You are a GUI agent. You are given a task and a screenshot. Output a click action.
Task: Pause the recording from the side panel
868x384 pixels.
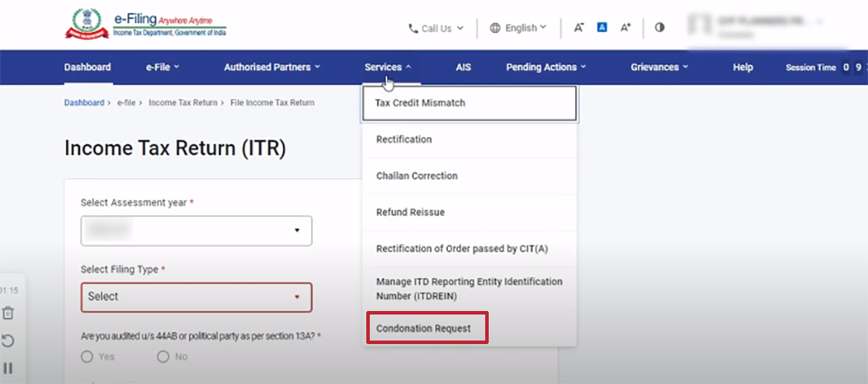tap(8, 367)
